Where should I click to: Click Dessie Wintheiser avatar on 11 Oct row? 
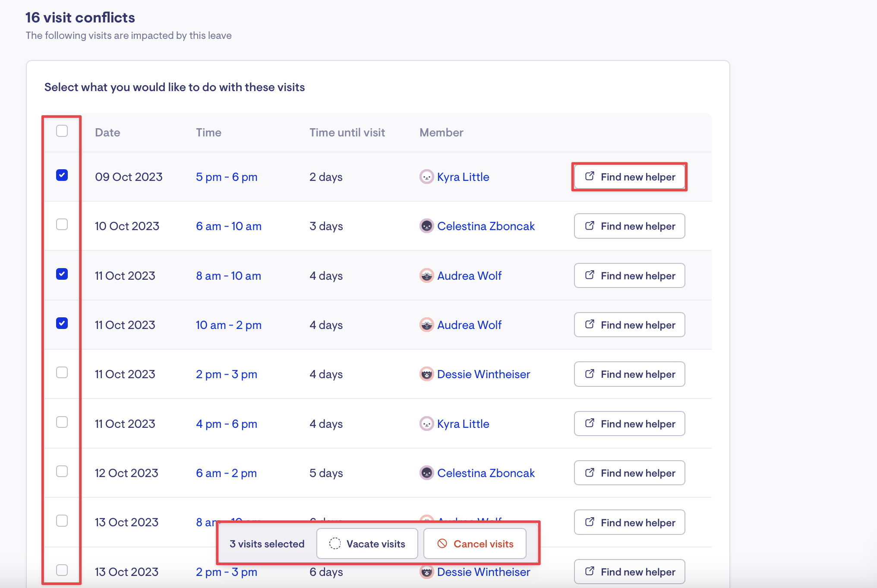pyautogui.click(x=426, y=374)
